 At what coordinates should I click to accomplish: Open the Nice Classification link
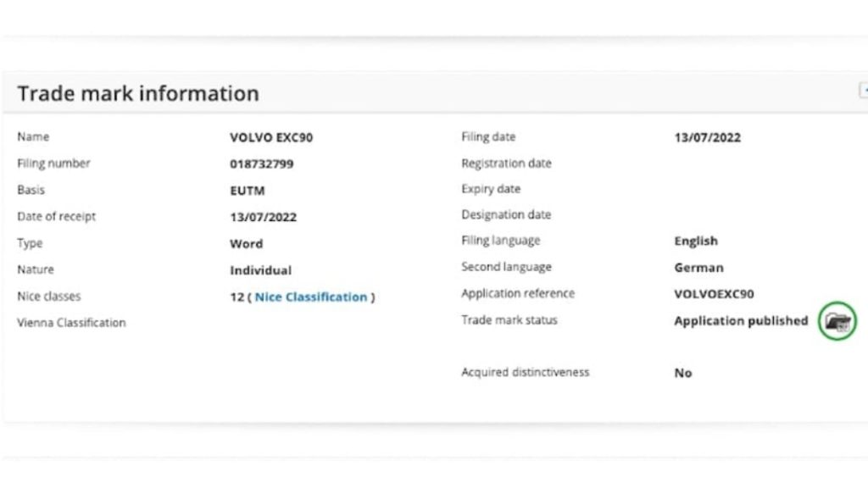click(x=310, y=297)
